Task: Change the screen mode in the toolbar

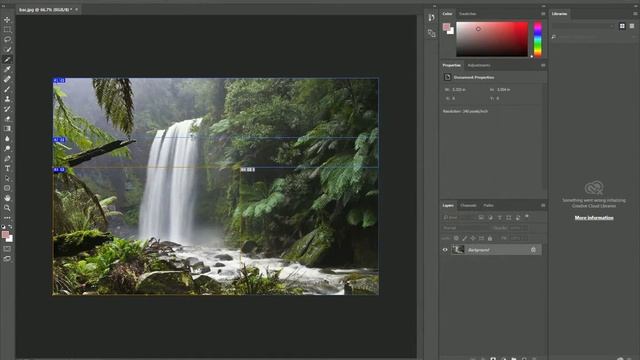Action: point(7,259)
